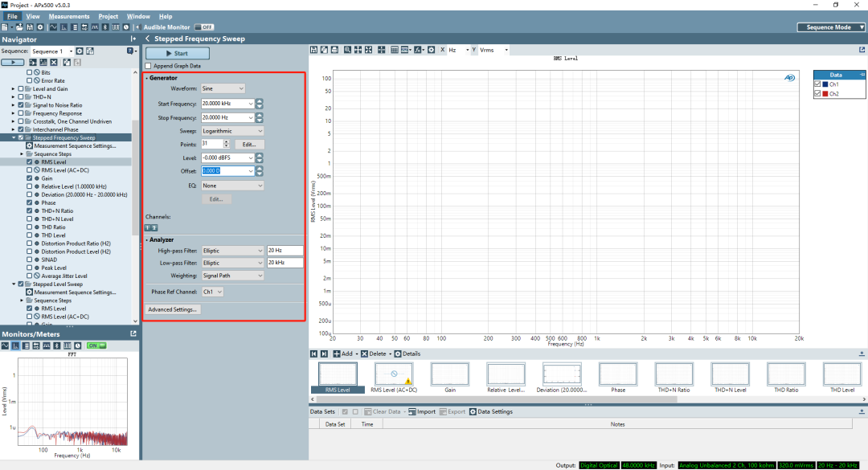
Task: Enable the Append Graph Data checkbox
Action: pos(149,66)
